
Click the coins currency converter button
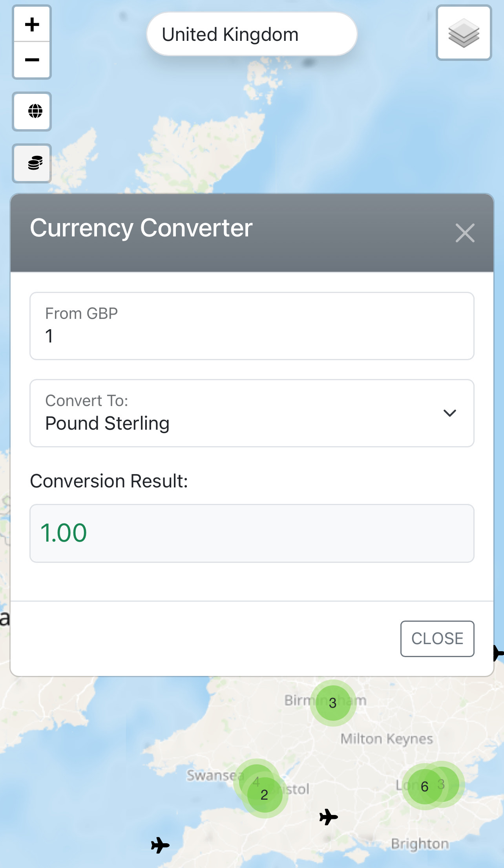click(x=35, y=163)
